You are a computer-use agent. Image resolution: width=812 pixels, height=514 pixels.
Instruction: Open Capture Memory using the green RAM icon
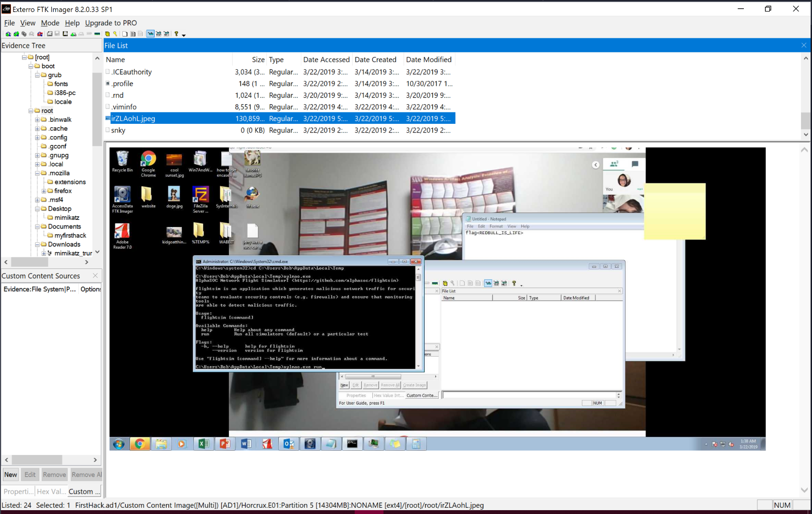click(97, 34)
